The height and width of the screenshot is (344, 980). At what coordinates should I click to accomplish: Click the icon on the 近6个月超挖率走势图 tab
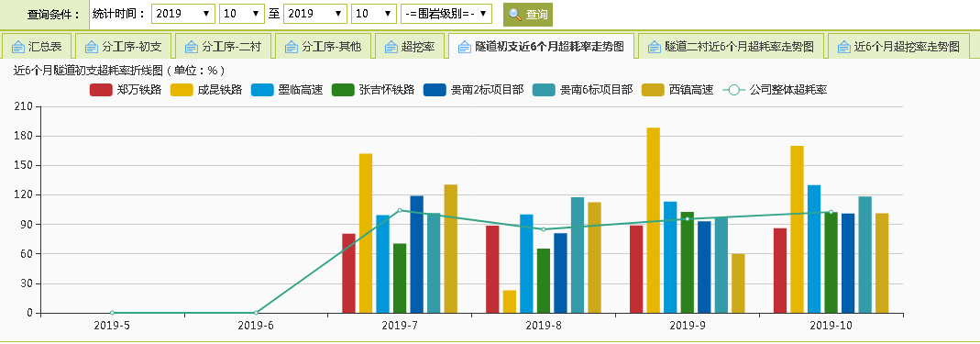click(x=844, y=46)
